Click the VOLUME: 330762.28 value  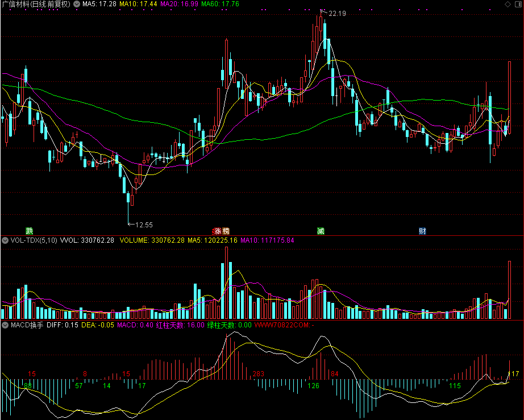point(152,240)
